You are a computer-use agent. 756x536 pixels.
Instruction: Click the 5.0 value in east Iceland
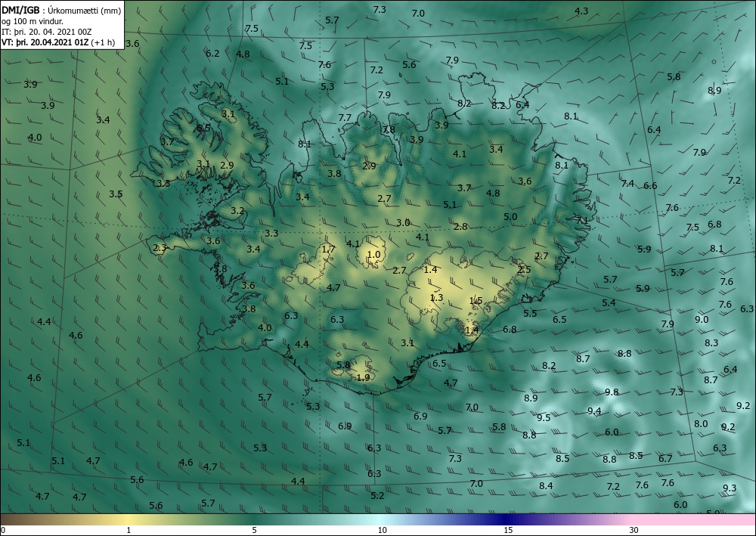click(x=510, y=216)
